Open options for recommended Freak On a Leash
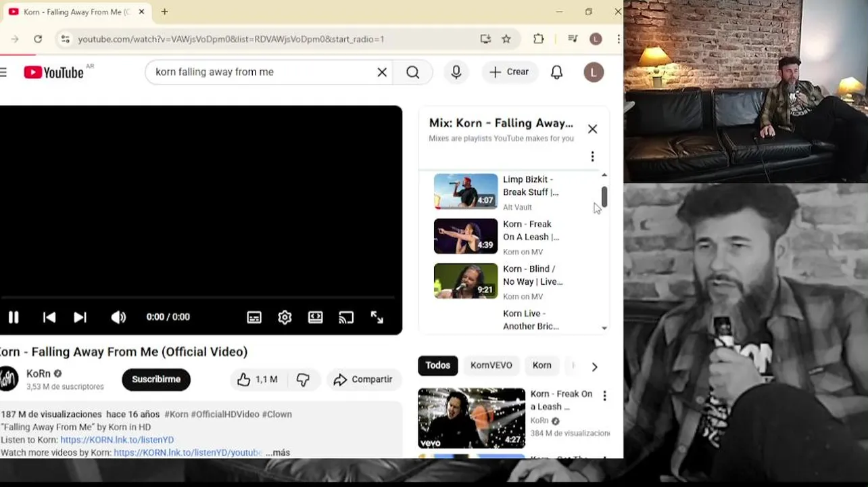Viewport: 868px width, 487px height. pyautogui.click(x=604, y=395)
